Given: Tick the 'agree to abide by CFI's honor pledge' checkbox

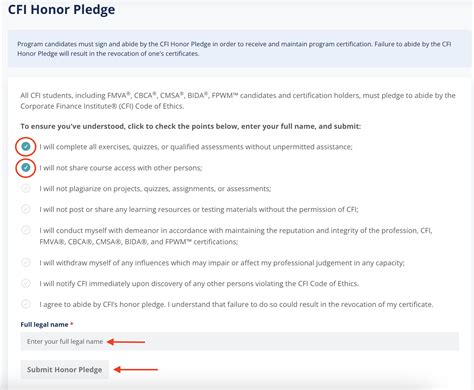Looking at the screenshot, I should pos(26,304).
